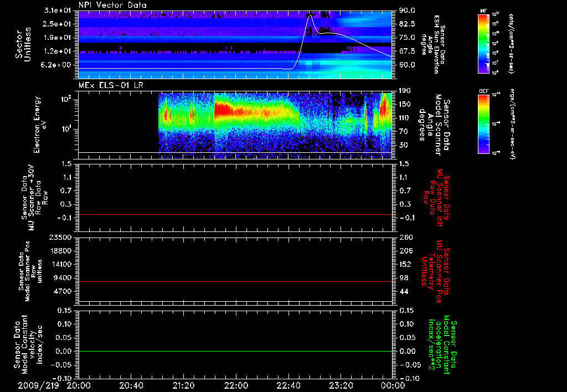This screenshot has width=567, height=392.
Task: Click the DEF label above color bar
Action: 484,91
